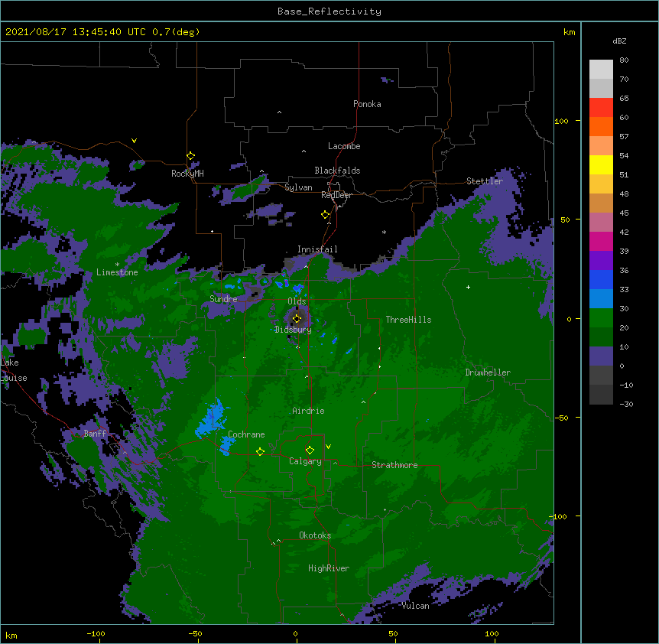Click the -100 tick on right axis

[x=559, y=516]
